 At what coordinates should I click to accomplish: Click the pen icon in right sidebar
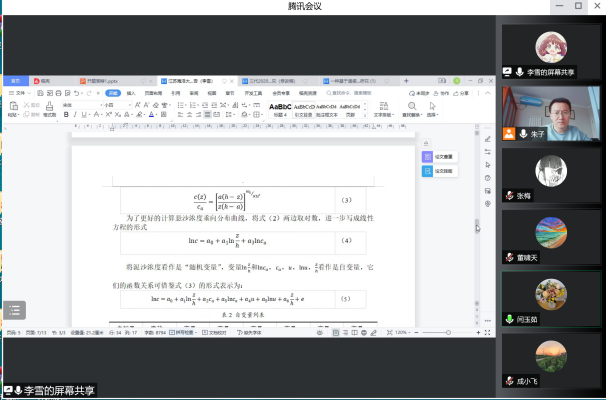coord(487,138)
